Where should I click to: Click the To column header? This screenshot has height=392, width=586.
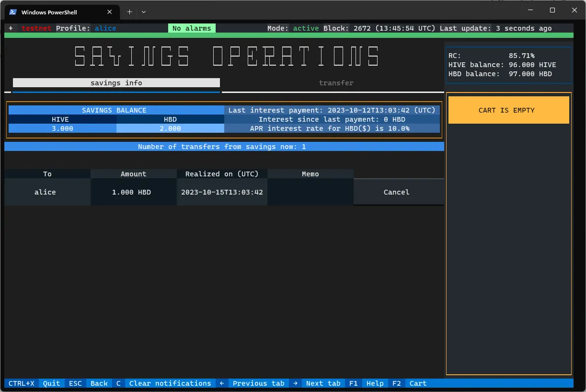pos(47,174)
